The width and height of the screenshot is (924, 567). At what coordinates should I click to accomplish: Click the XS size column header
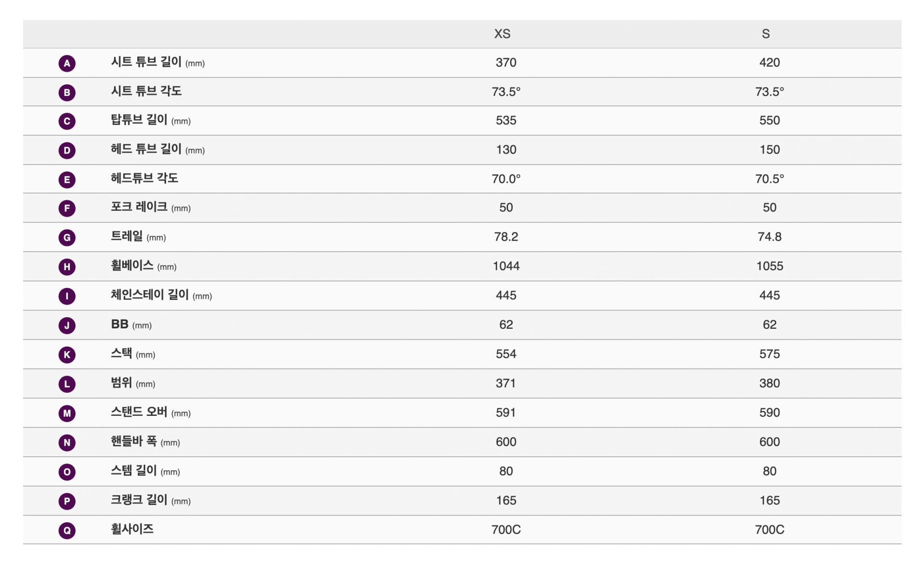coord(502,34)
